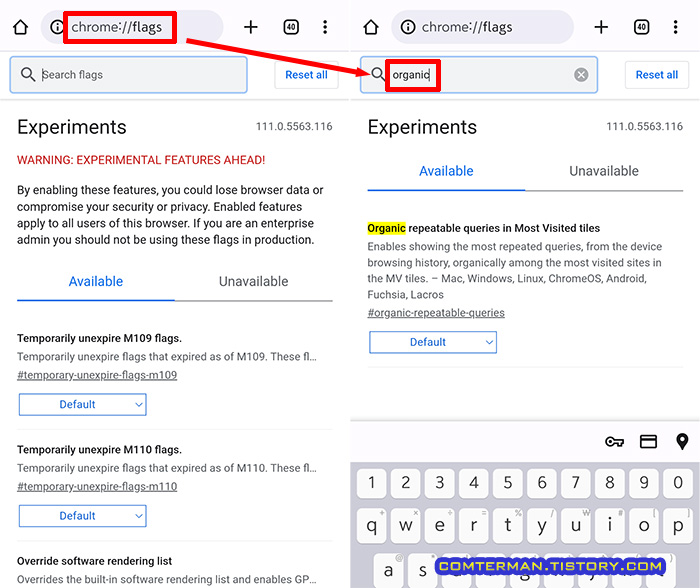Follow the #temporary-unexpire-flags-m110 link
Viewport: 700px width, 588px height.
tap(97, 487)
